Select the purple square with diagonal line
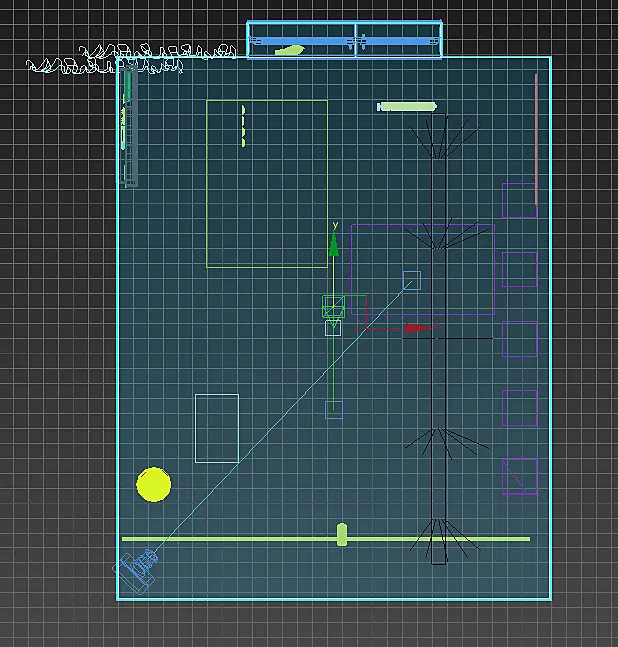The height and width of the screenshot is (647, 618). (x=520, y=477)
